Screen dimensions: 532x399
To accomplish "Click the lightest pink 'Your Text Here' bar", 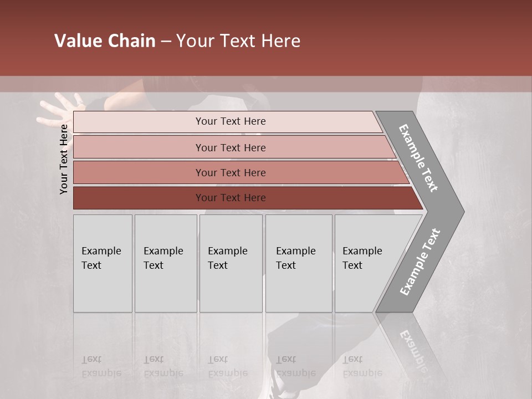I will (x=228, y=122).
